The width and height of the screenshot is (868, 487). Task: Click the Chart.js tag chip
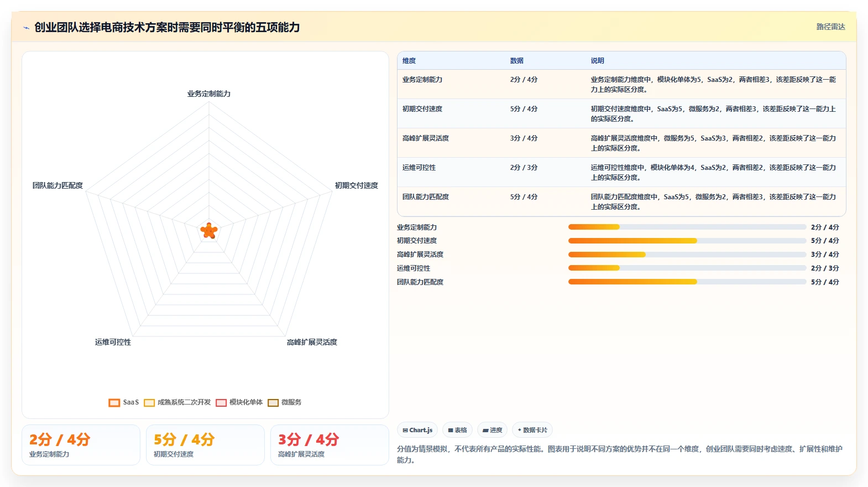pos(417,430)
